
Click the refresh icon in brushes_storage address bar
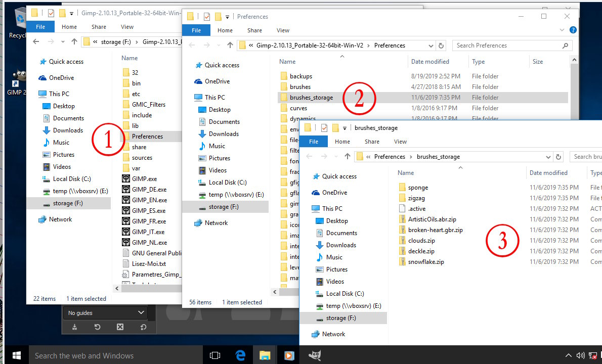click(x=558, y=157)
